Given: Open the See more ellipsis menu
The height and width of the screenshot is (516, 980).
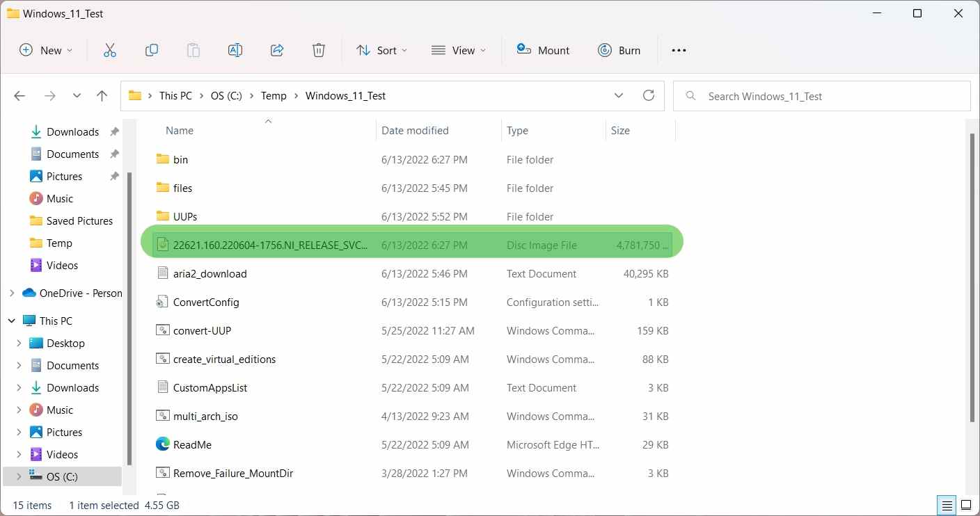Looking at the screenshot, I should pos(679,50).
